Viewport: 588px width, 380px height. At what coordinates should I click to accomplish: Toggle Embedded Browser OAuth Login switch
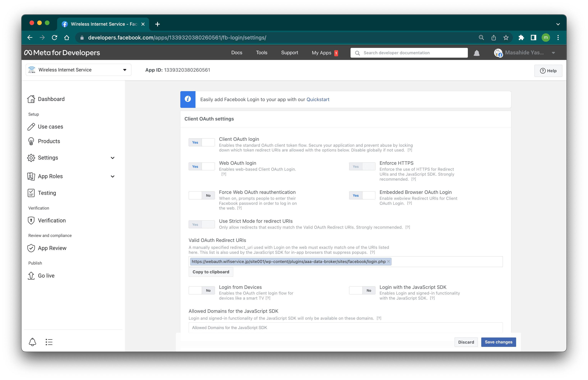click(362, 195)
